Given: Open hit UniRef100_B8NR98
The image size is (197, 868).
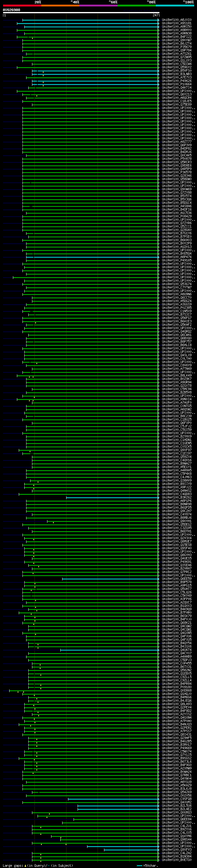Looking at the screenshot, I should click(x=177, y=504).
